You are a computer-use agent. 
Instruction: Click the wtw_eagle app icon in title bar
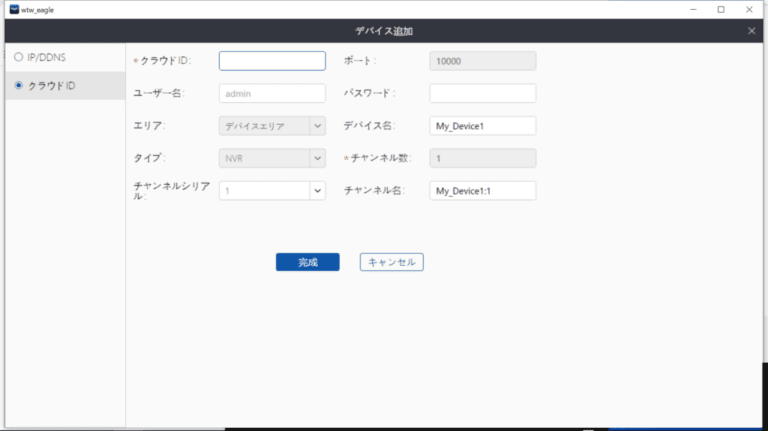click(x=13, y=9)
